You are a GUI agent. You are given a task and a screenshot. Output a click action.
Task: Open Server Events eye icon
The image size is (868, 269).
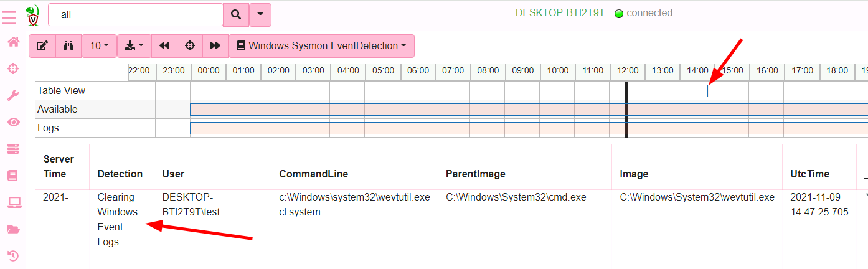[12, 122]
